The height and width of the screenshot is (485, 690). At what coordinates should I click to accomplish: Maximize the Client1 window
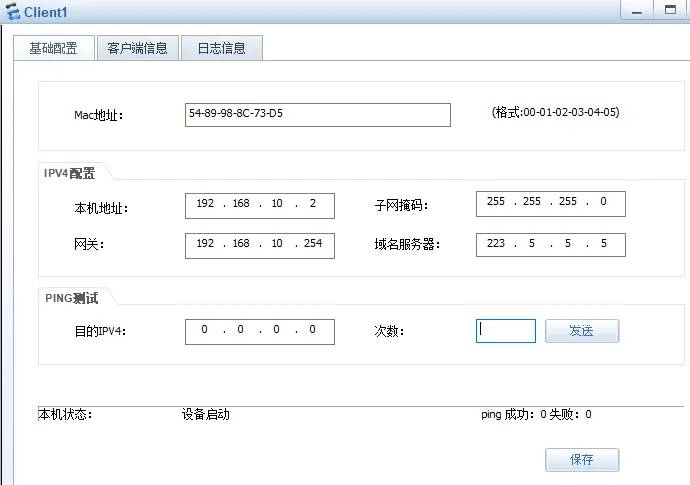(670, 11)
